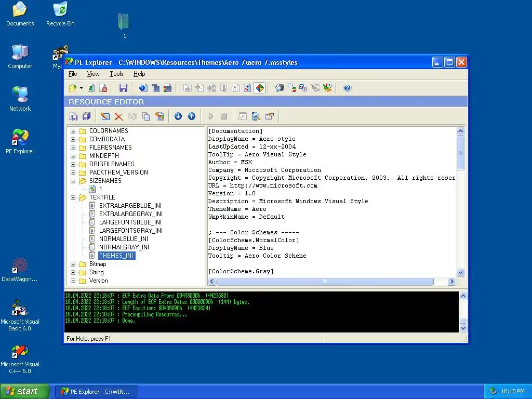Click the Add Resource icon with plus
The height and width of the screenshot is (399, 532).
click(159, 116)
